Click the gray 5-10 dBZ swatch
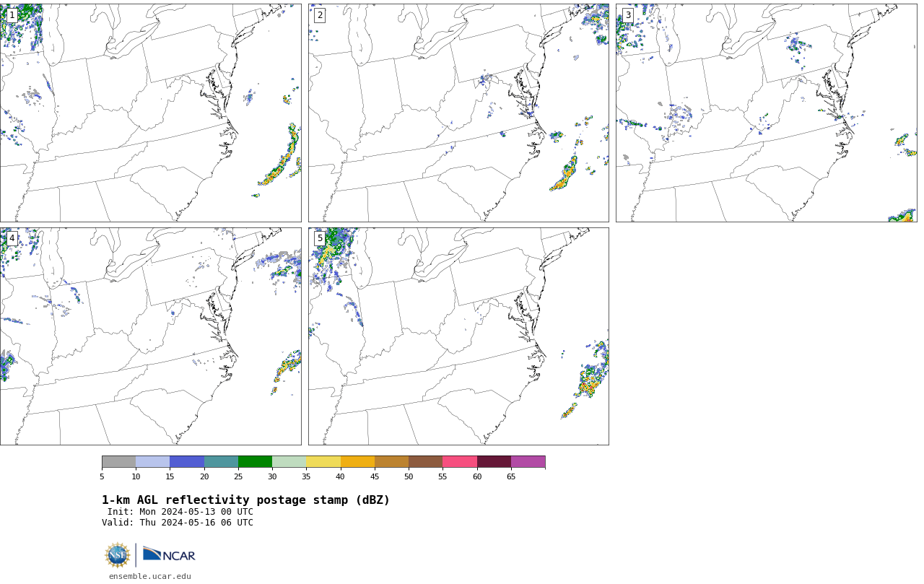Screen dimensions: 924x584 (x=118, y=462)
